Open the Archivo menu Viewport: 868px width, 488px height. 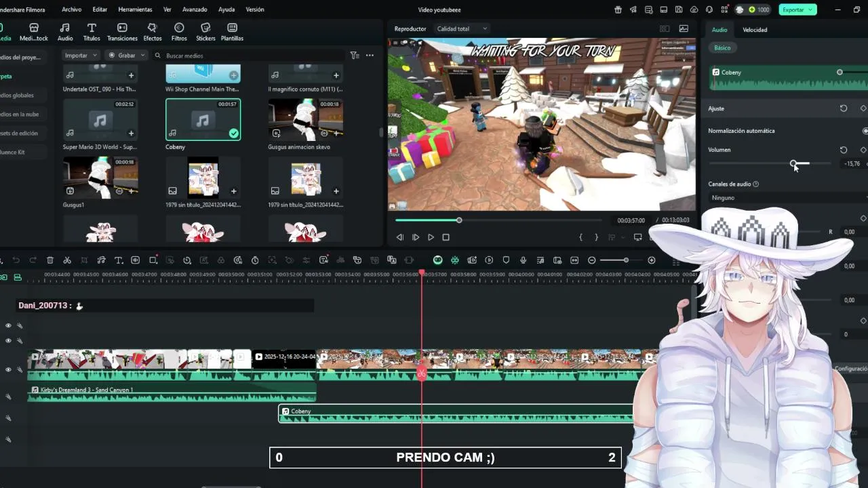tap(71, 9)
